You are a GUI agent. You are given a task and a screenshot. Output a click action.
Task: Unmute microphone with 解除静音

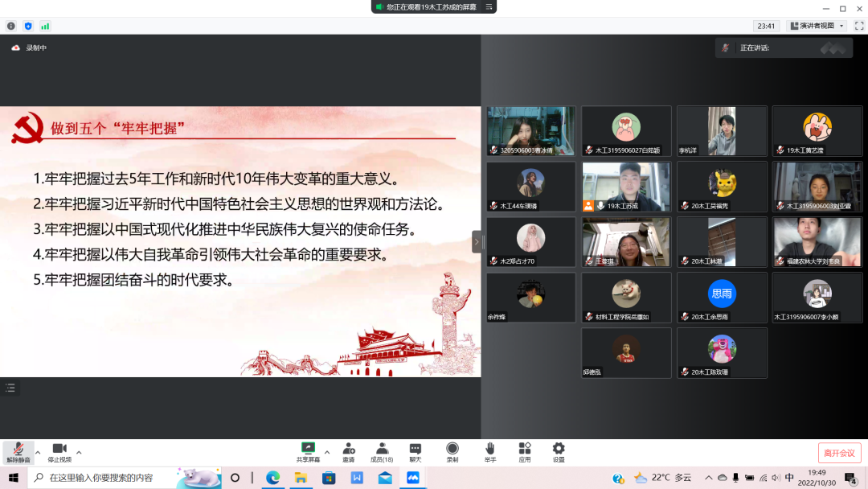[x=18, y=451]
